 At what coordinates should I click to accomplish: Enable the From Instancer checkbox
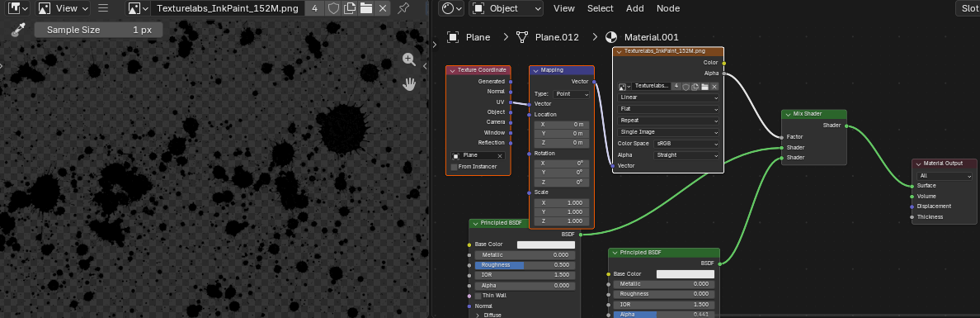[455, 167]
